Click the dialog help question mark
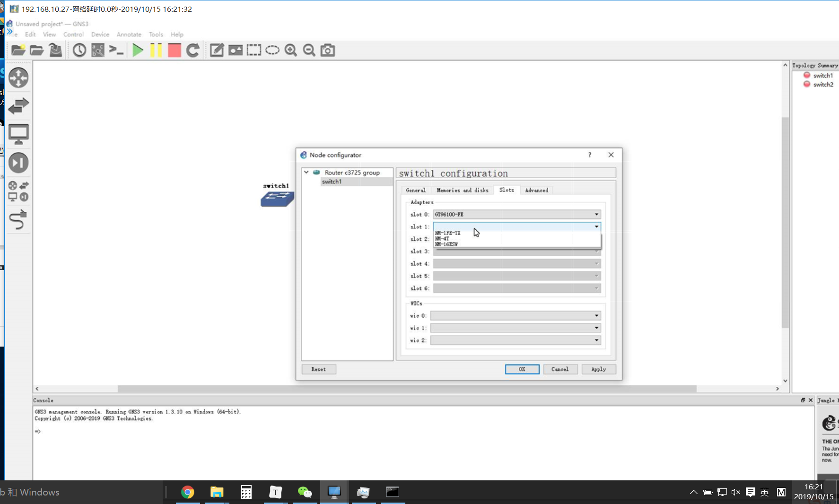Image resolution: width=839 pixels, height=504 pixels. (590, 155)
